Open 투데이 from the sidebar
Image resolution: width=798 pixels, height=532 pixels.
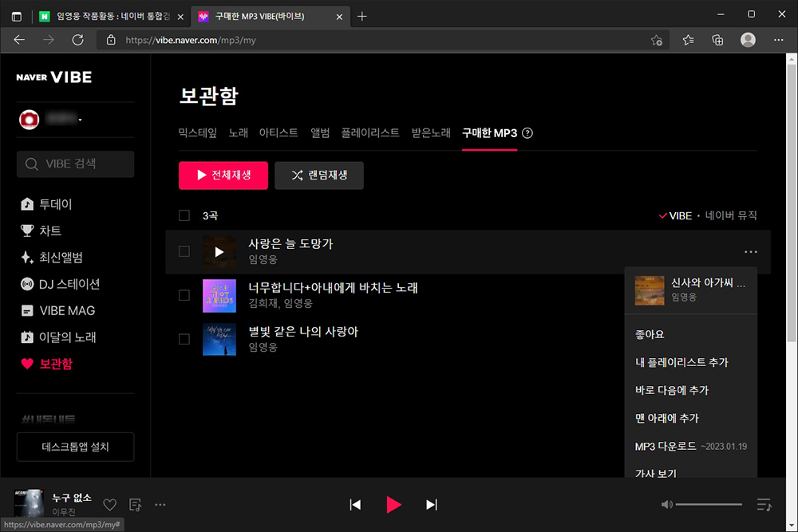(x=46, y=204)
